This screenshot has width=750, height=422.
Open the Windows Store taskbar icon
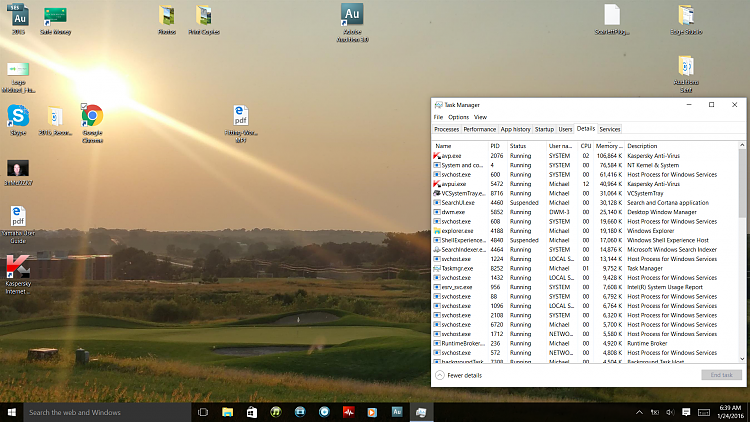[252, 412]
